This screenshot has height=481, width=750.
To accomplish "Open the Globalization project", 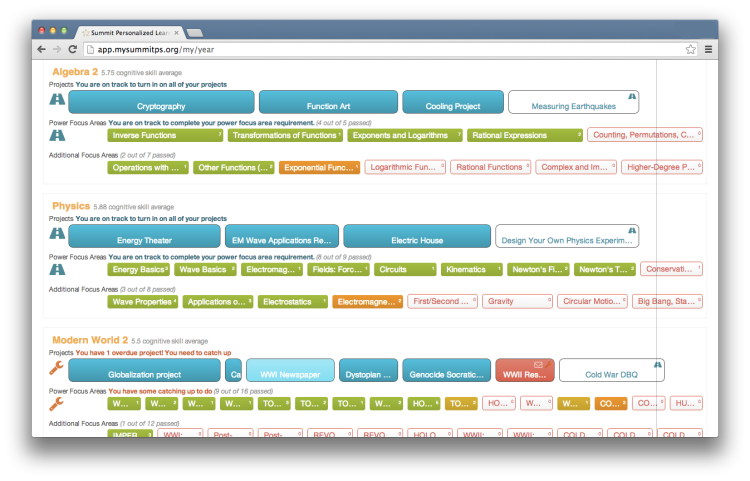I will coord(145,371).
